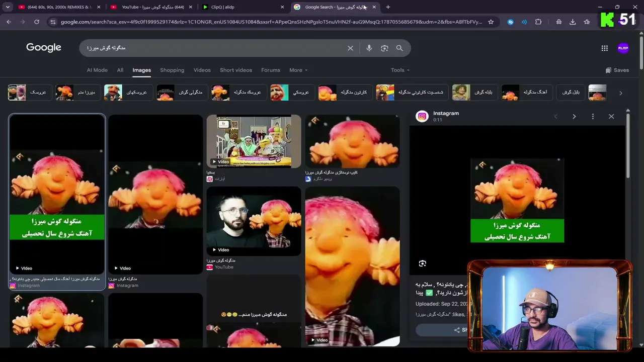Open the tab search dropdown

click(x=8, y=7)
